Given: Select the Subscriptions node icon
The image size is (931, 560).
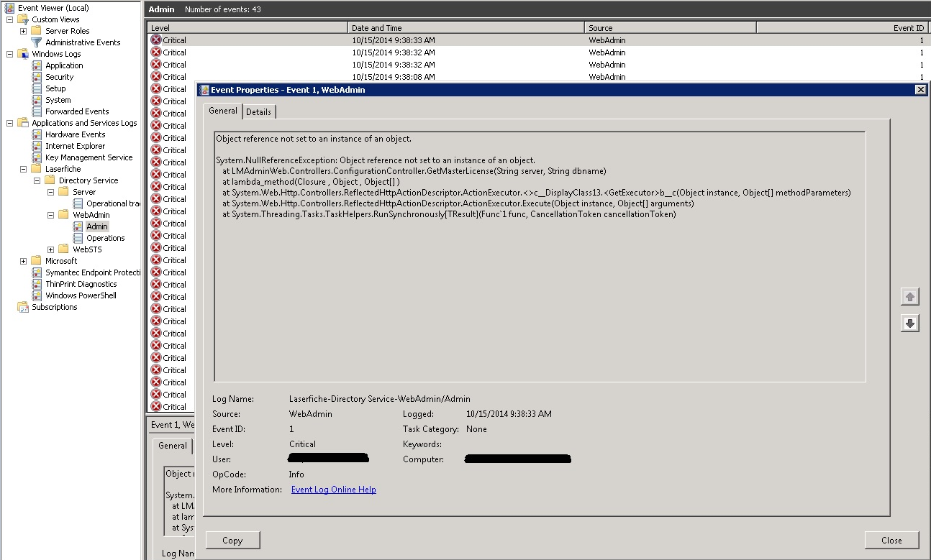Looking at the screenshot, I should [x=23, y=307].
